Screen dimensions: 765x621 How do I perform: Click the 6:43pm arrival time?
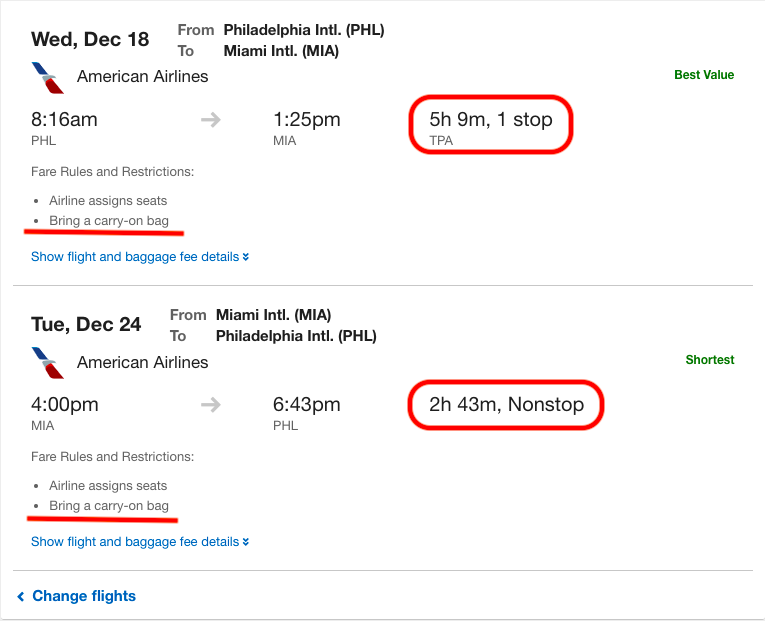tap(306, 404)
